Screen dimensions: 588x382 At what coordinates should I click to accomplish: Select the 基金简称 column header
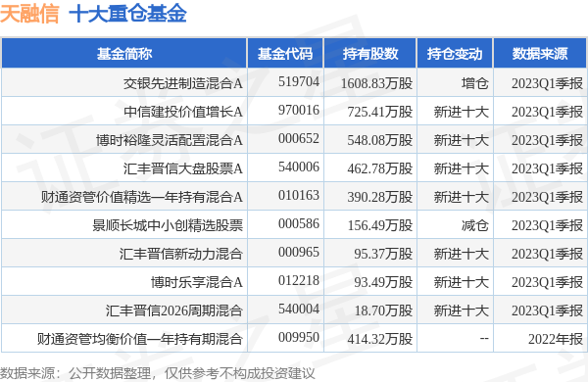coord(124,54)
